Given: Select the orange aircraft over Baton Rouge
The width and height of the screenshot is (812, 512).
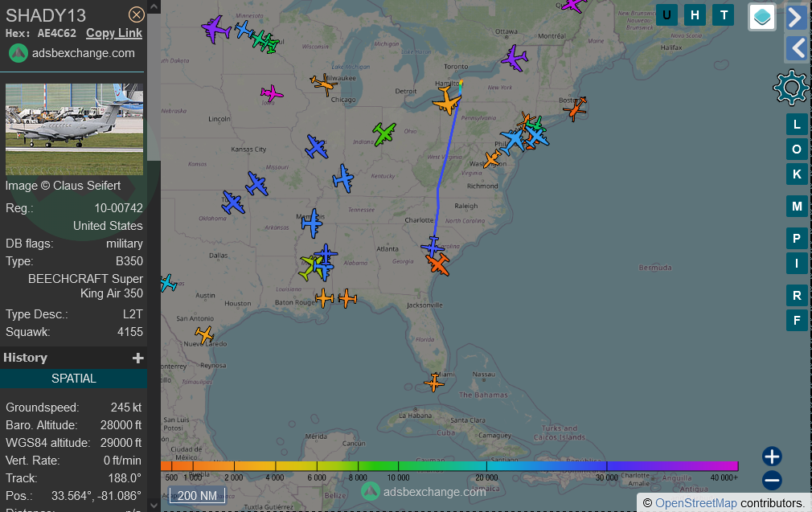Looking at the screenshot, I should coord(324,299).
